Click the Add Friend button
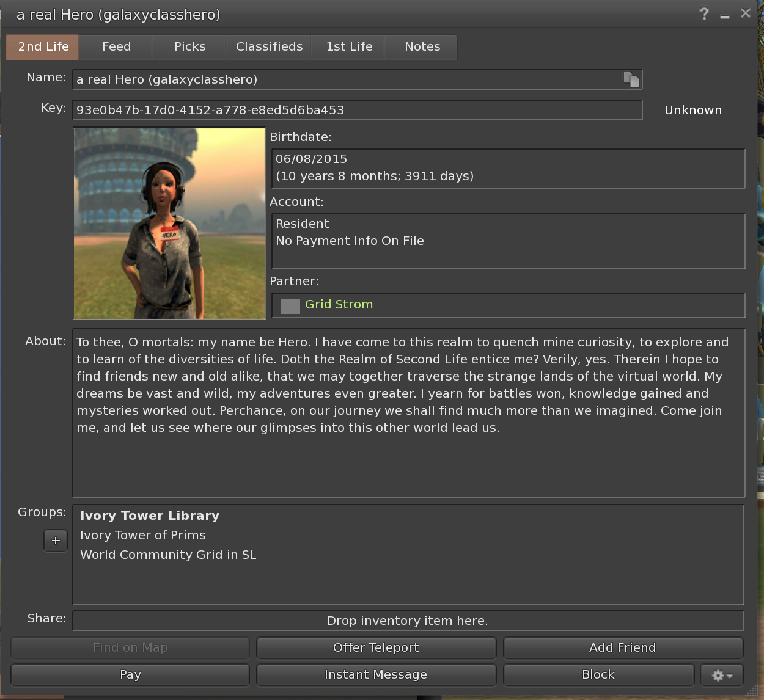 click(x=622, y=648)
